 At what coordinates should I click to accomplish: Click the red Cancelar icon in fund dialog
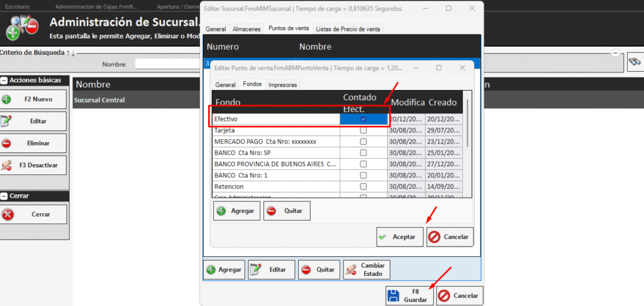(x=433, y=237)
